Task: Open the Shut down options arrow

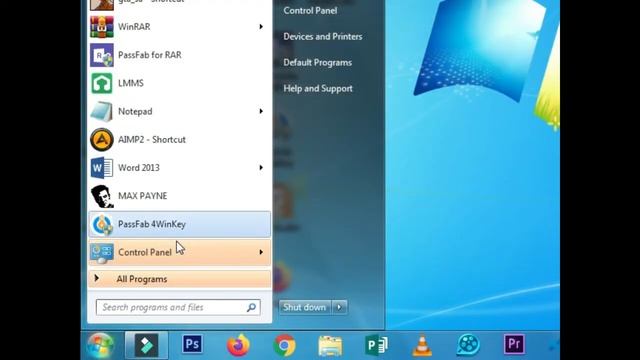Action: click(x=340, y=307)
